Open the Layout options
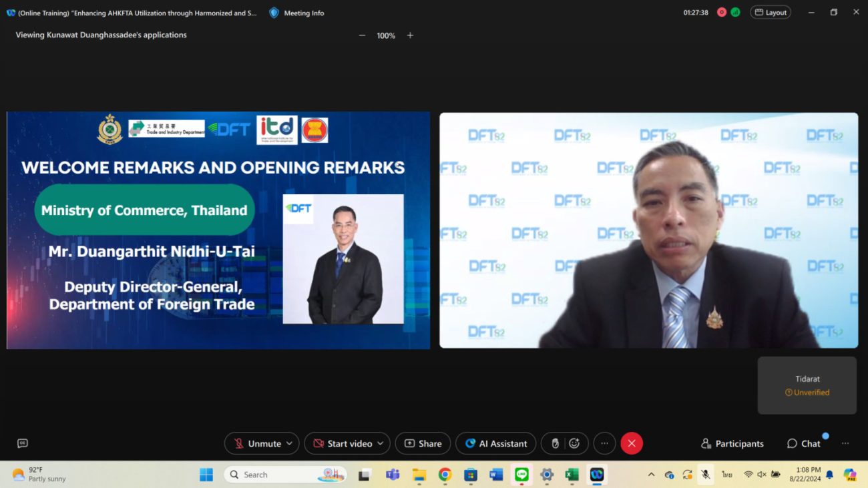The height and width of the screenshot is (488, 868). tap(771, 12)
